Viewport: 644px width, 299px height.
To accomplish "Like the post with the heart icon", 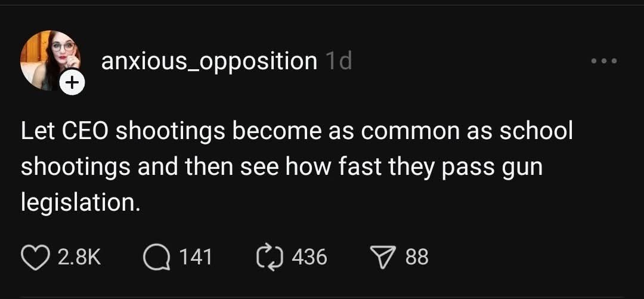I will click(x=35, y=258).
